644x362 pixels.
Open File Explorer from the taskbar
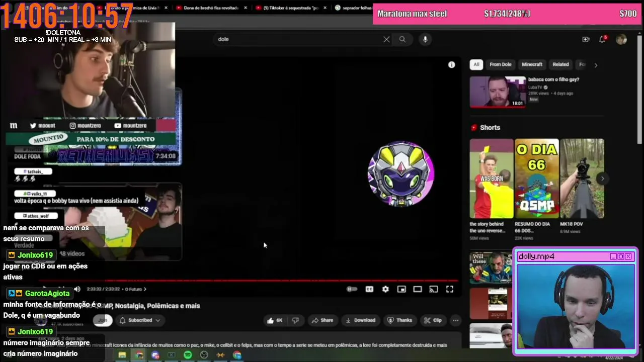122,355
